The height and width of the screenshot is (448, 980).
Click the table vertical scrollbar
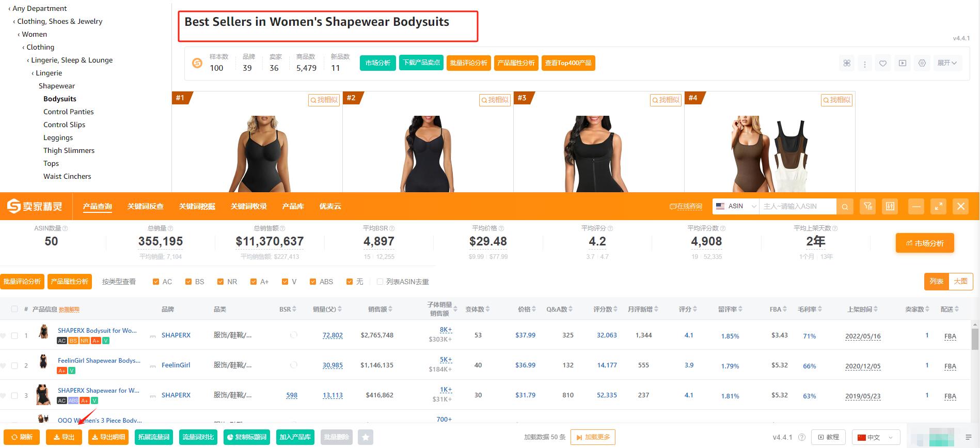(975, 338)
